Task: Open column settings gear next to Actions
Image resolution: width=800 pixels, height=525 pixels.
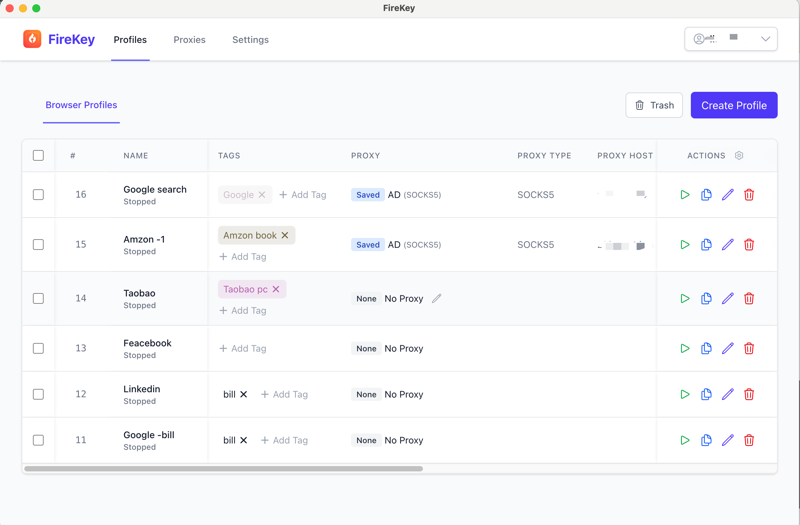Action: (x=739, y=156)
